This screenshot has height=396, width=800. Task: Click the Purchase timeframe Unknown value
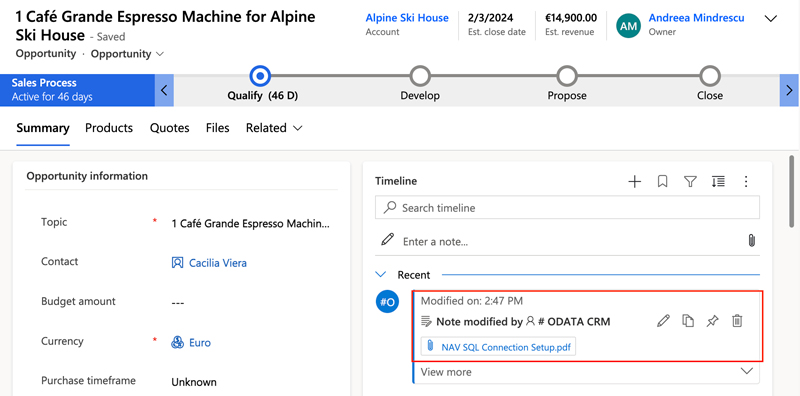coord(194,382)
